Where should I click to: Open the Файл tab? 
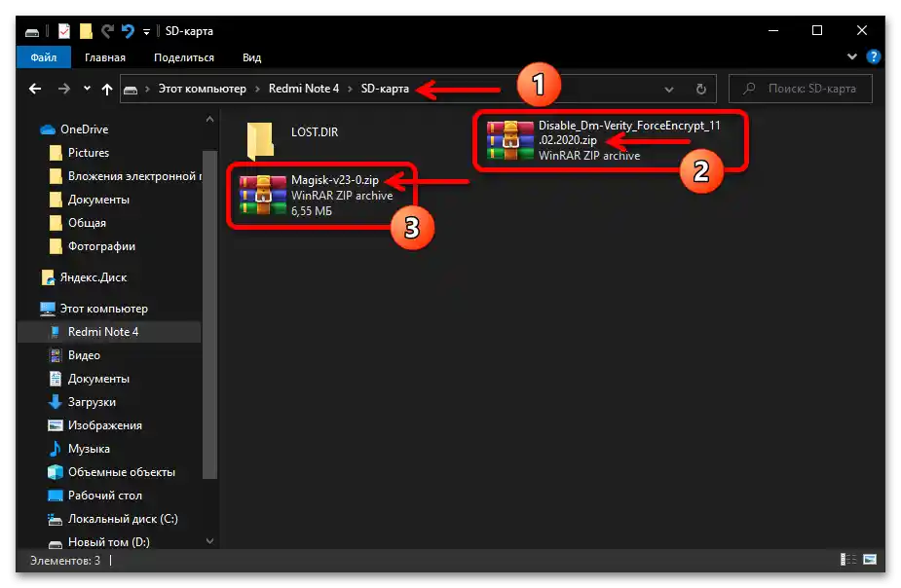pos(44,57)
